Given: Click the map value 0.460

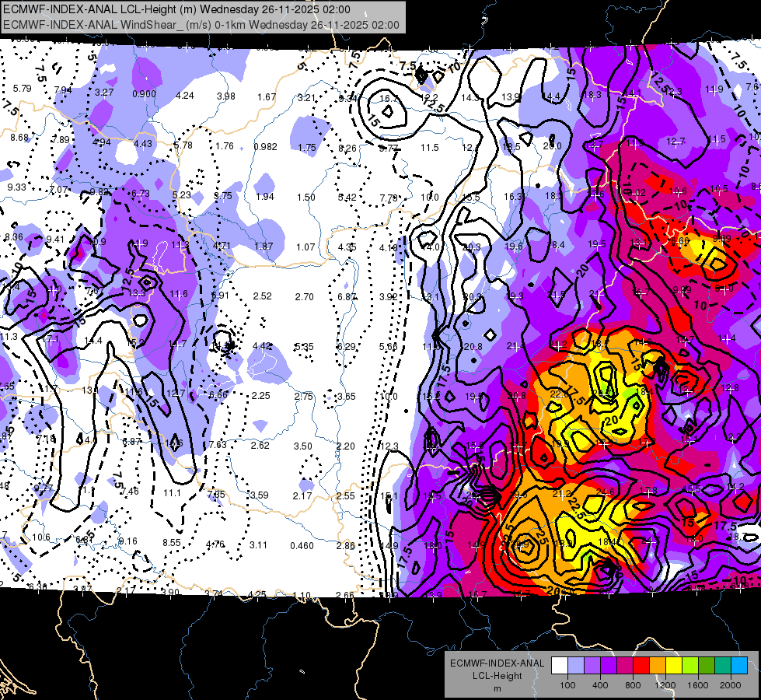Looking at the screenshot, I should click(302, 545).
